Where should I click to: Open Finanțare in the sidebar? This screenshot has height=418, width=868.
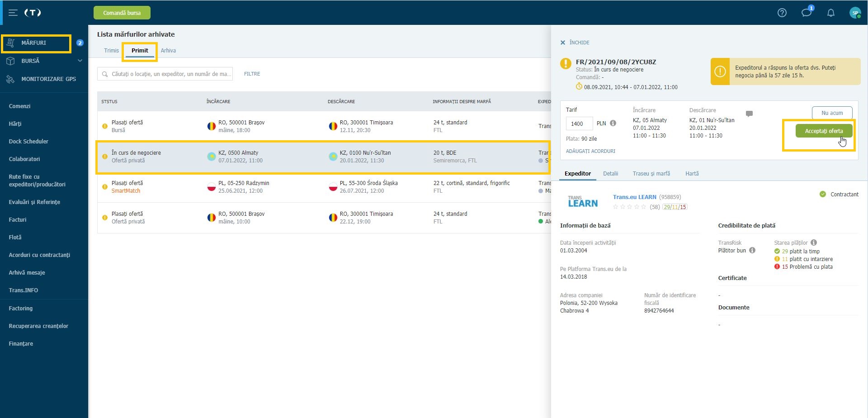21,344
